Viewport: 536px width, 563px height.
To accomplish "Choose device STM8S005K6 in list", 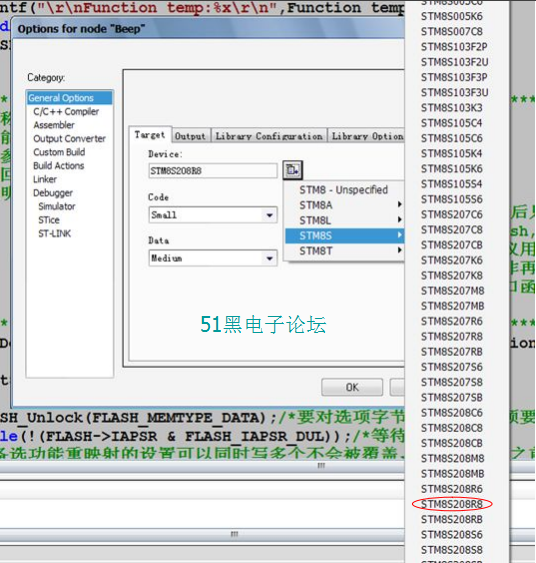I will [x=452, y=16].
